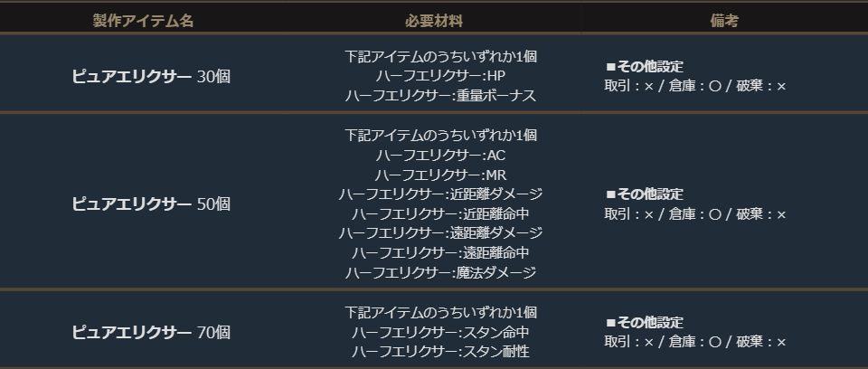Click the ハーフエリクサー:AC material entry
Image resolution: width=868 pixels, height=369 pixels.
coord(440,156)
